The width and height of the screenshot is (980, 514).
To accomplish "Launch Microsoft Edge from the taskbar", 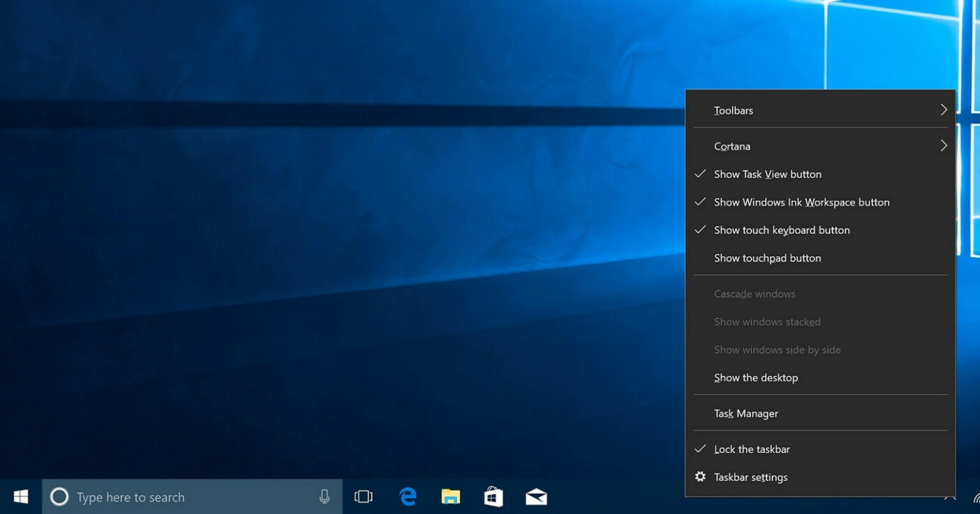I will point(407,496).
